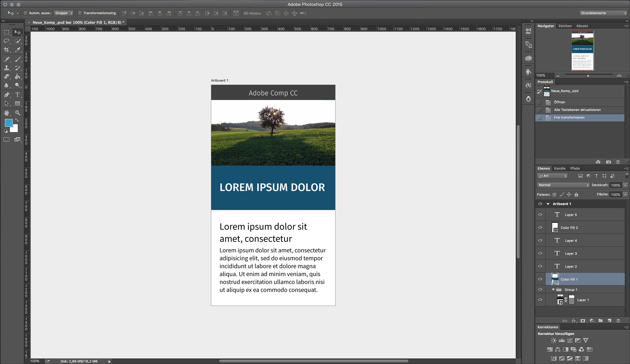Open the Fläche fill dropdown arrow
Image resolution: width=630 pixels, height=364 pixels.
point(625,194)
